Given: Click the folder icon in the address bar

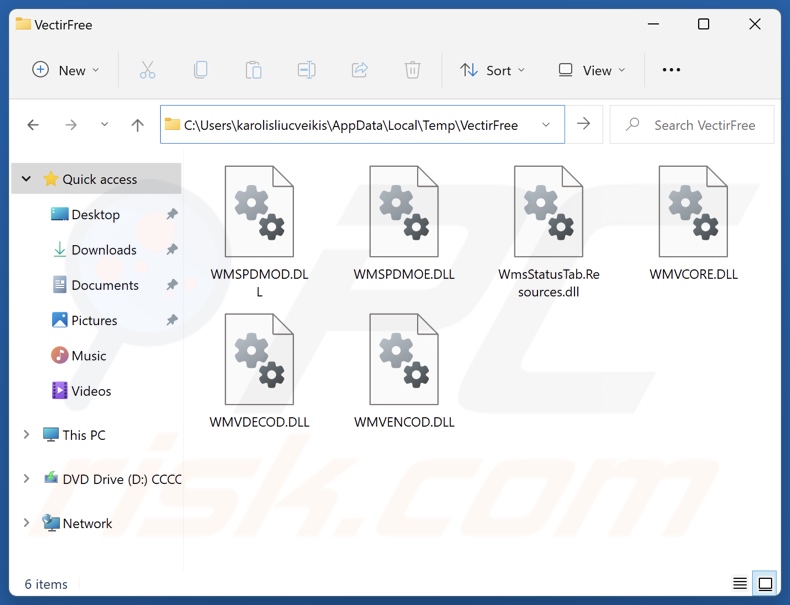Looking at the screenshot, I should [x=172, y=124].
